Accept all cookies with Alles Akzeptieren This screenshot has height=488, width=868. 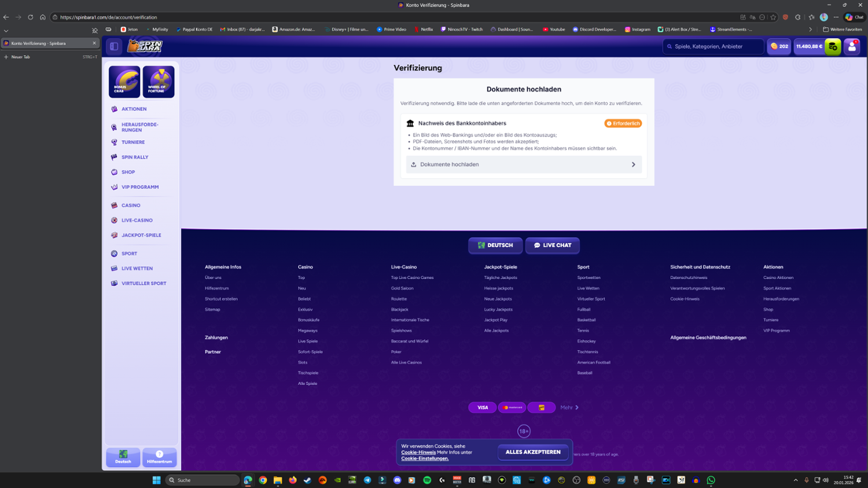(x=533, y=452)
